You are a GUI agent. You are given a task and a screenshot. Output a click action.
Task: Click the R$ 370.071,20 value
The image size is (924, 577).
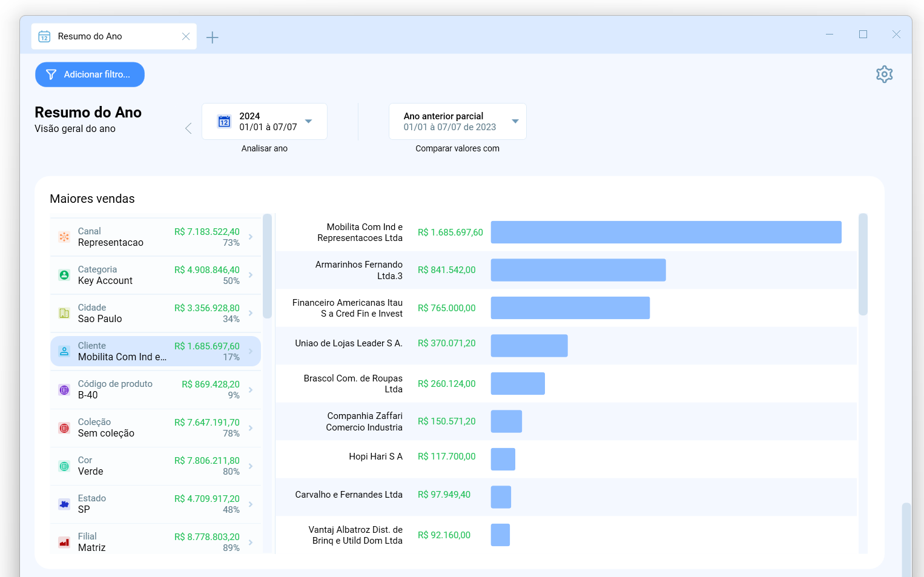[447, 343]
